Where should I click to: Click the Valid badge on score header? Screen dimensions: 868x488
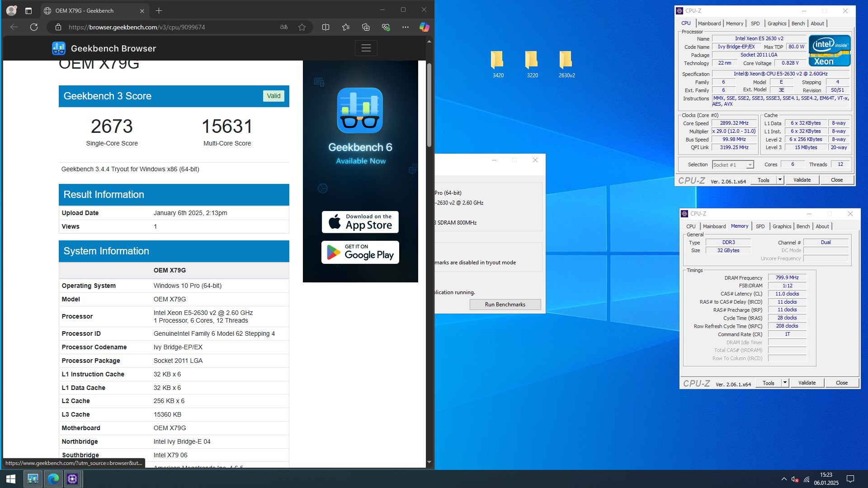point(274,96)
